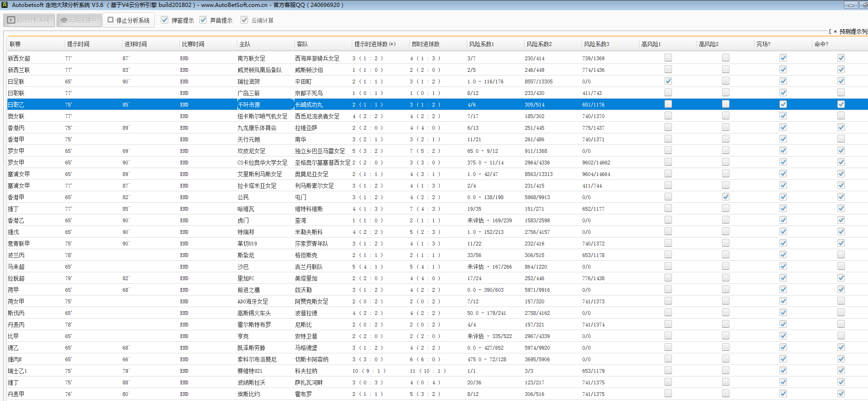The width and height of the screenshot is (868, 401).
Task: Sort by the 联赛 column header
Action: (15, 44)
